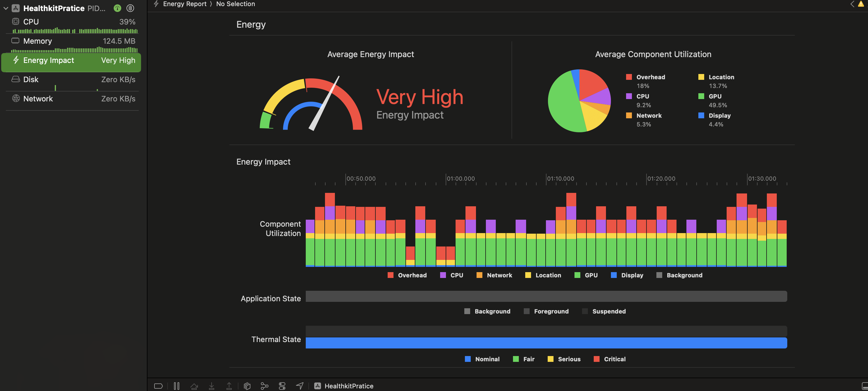868x391 pixels.
Task: Click No Selection breadcrumb item
Action: point(236,4)
